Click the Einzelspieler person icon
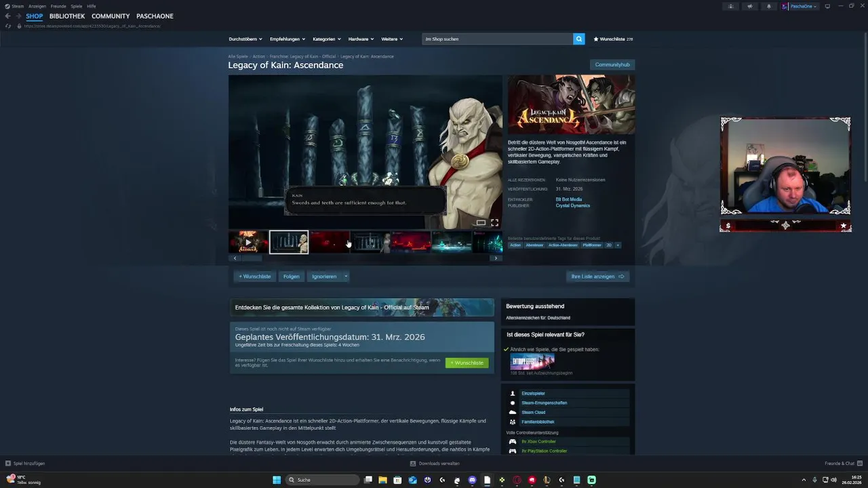868x488 pixels. pyautogui.click(x=513, y=393)
